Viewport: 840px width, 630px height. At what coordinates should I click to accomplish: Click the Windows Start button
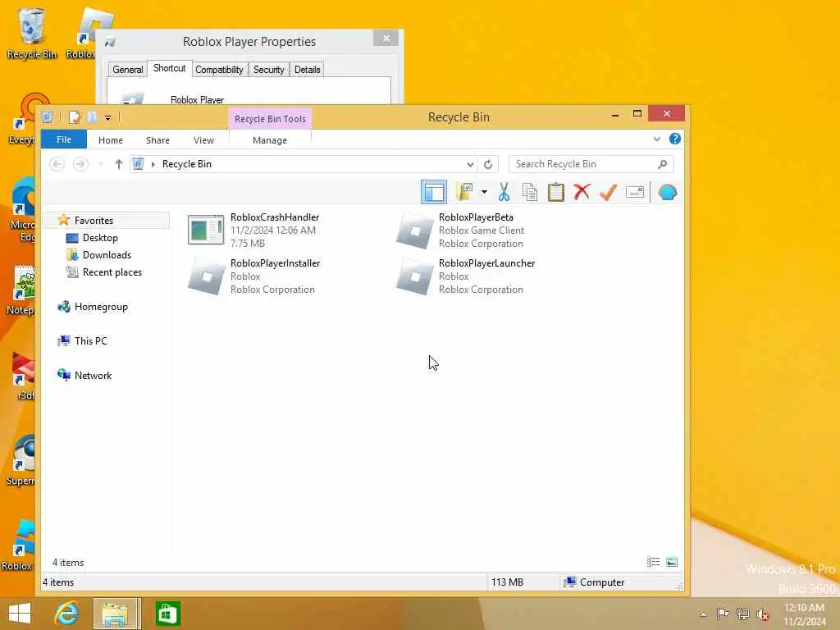coord(20,614)
